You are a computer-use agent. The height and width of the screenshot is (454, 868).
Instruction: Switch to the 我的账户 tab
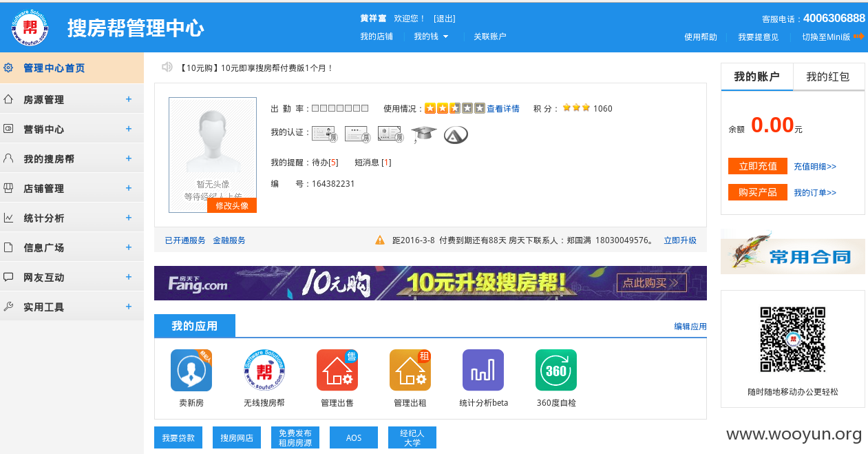pos(757,76)
